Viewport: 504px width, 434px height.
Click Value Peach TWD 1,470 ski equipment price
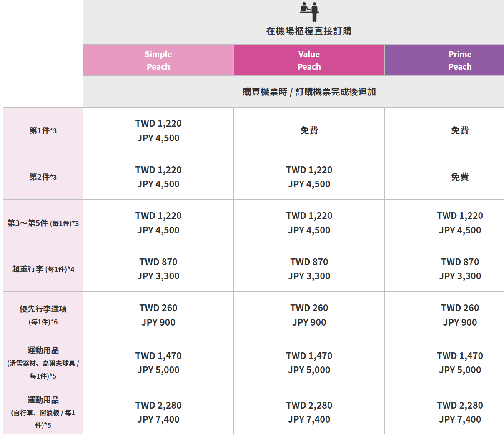(x=309, y=356)
